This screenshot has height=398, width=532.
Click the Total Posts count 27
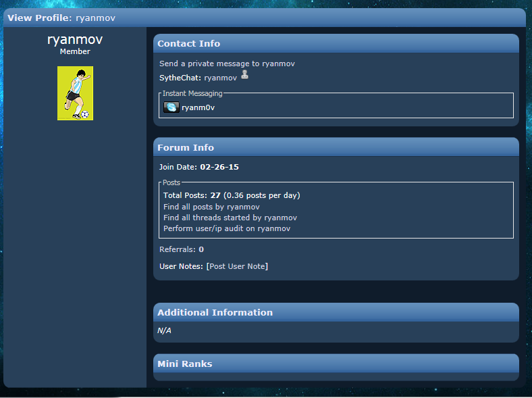(x=215, y=195)
